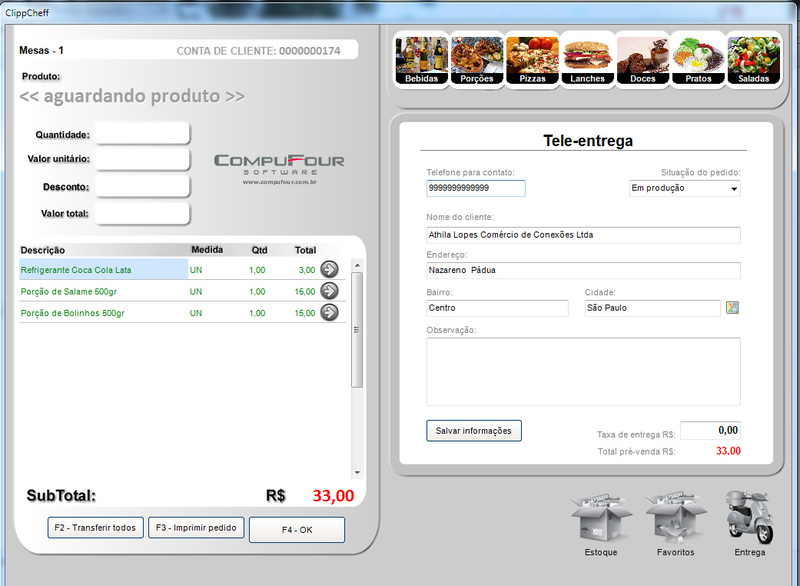
Task: Open the Estoque box icon
Action: point(600,520)
